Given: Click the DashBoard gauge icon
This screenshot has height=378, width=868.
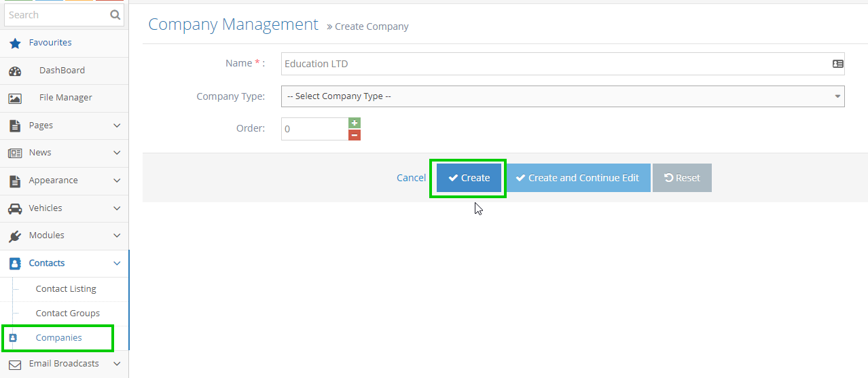Looking at the screenshot, I should (x=15, y=71).
